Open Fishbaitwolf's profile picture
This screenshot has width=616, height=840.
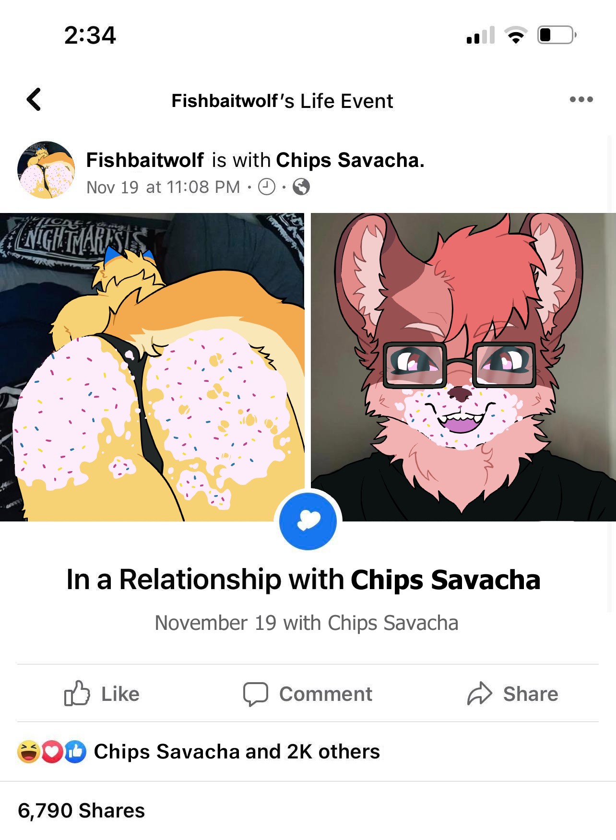tap(46, 170)
